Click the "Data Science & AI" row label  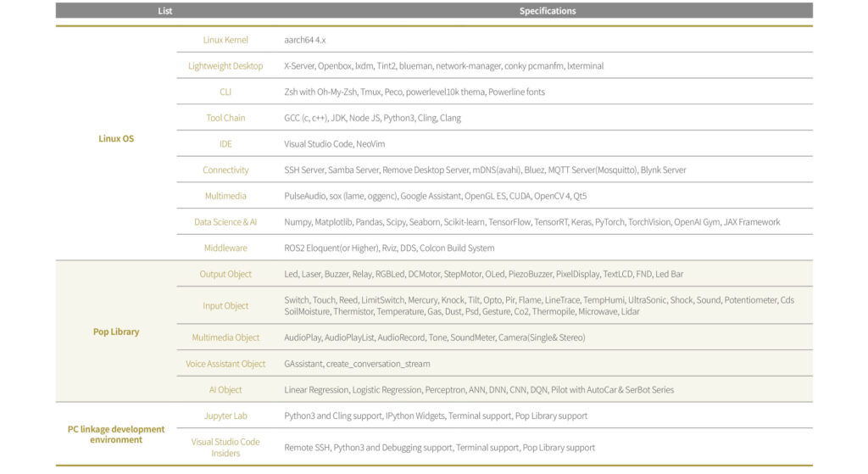pyautogui.click(x=225, y=222)
